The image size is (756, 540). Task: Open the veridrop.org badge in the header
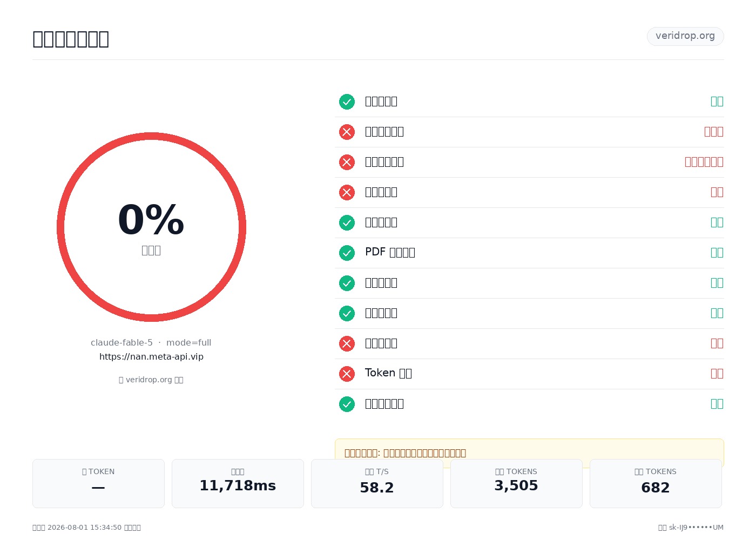(685, 36)
